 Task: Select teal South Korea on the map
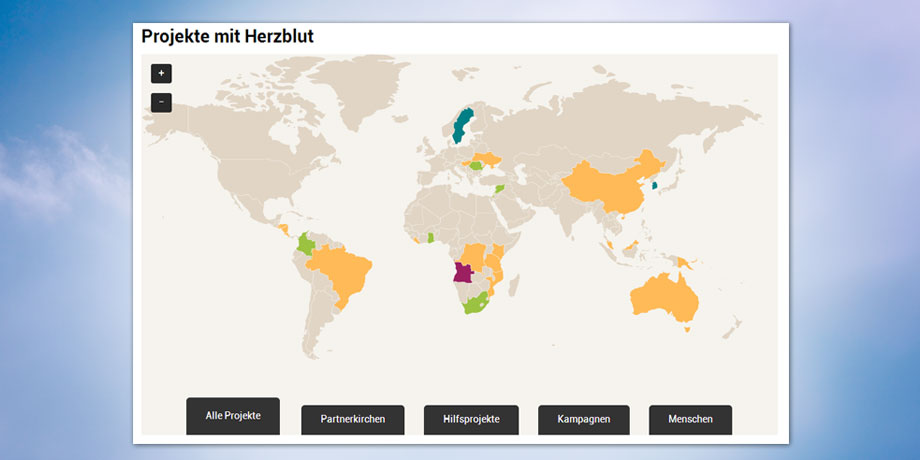[x=655, y=185]
